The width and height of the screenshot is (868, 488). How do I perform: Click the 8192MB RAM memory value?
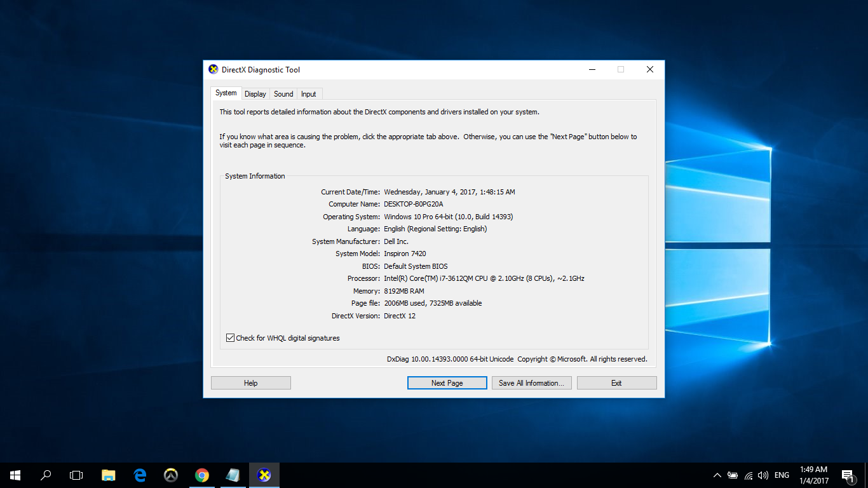(404, 291)
